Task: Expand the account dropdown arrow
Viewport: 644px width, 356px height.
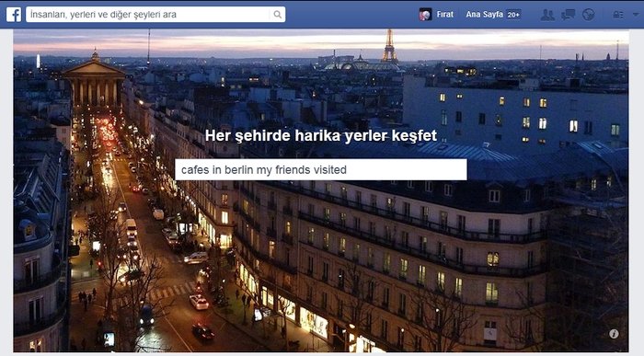Action: [x=636, y=15]
